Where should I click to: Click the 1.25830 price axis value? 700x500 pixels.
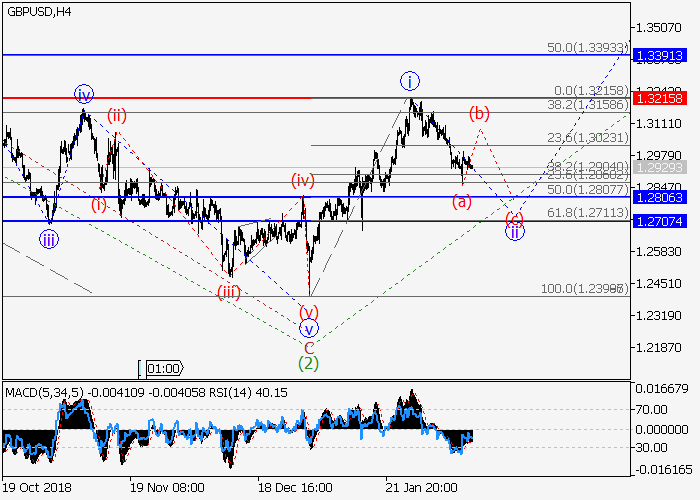(658, 251)
